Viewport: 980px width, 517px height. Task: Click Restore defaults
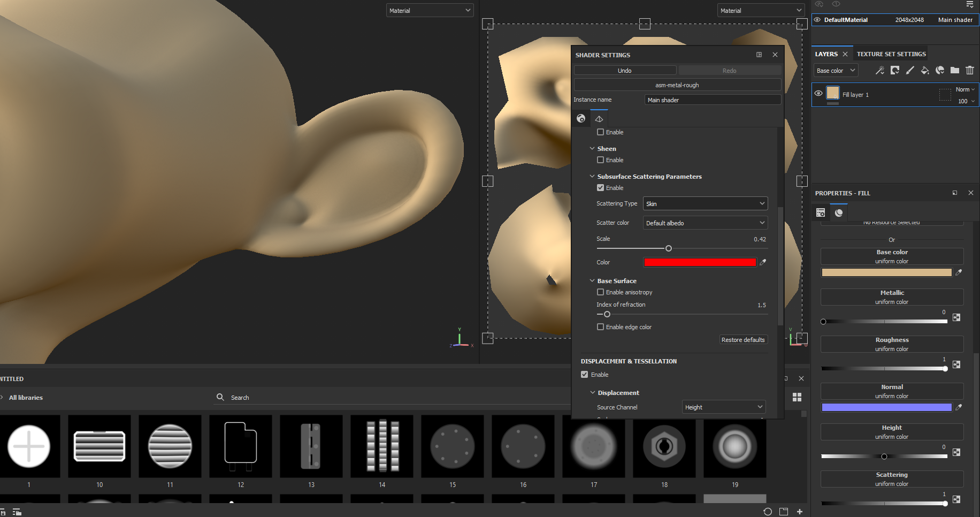click(x=743, y=340)
